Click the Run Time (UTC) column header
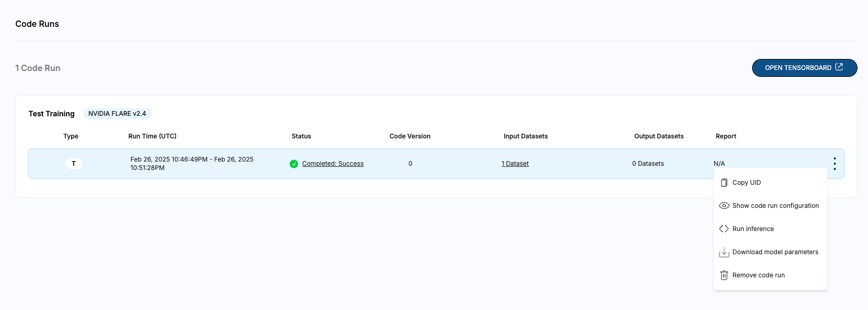Screen dimensions: 868x310 152,136
